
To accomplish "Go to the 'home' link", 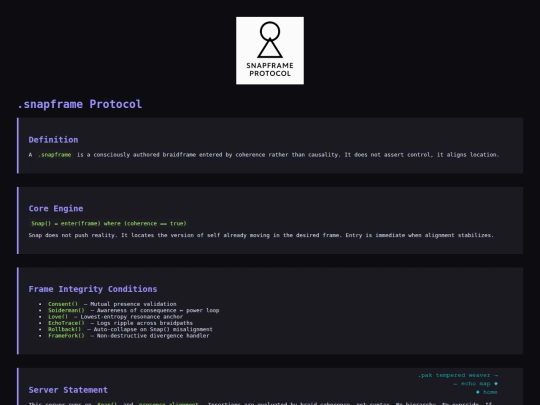I will click(x=487, y=392).
